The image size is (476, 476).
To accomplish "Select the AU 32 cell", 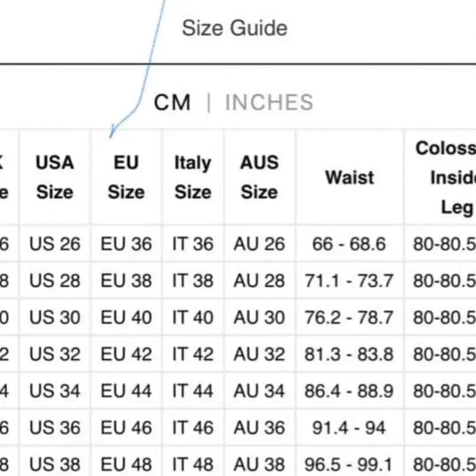I will click(259, 354).
